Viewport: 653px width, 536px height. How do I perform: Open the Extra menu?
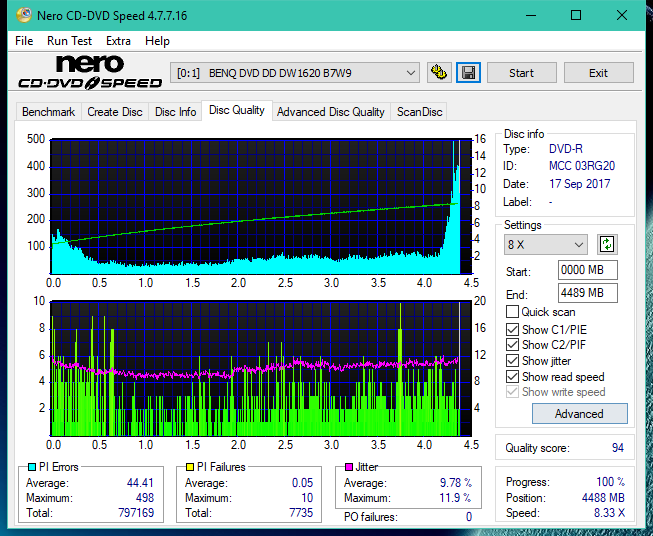pos(118,41)
